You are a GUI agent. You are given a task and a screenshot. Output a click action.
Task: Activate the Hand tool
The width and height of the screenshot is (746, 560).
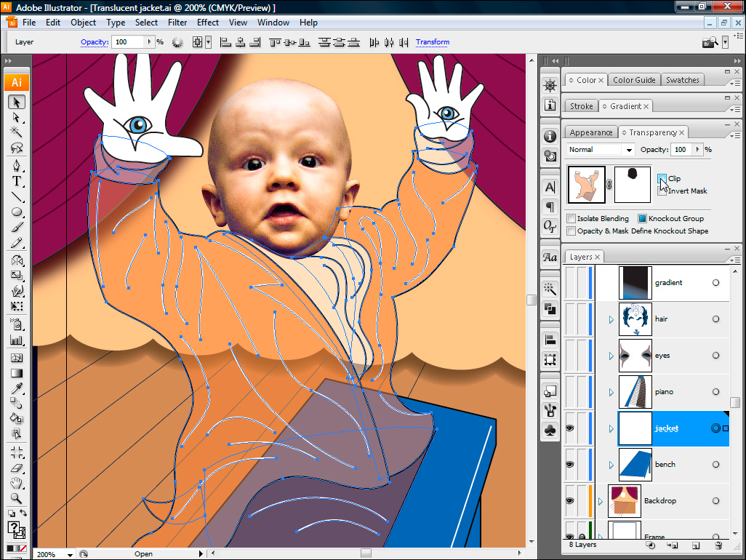pos(16,484)
